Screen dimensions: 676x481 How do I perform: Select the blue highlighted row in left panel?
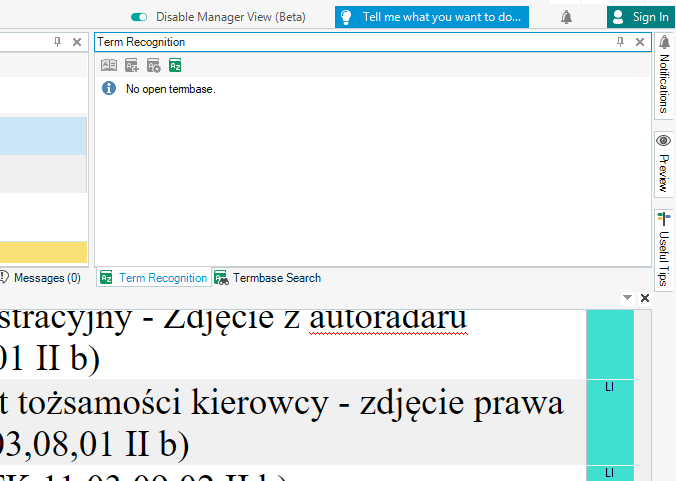coord(43,136)
